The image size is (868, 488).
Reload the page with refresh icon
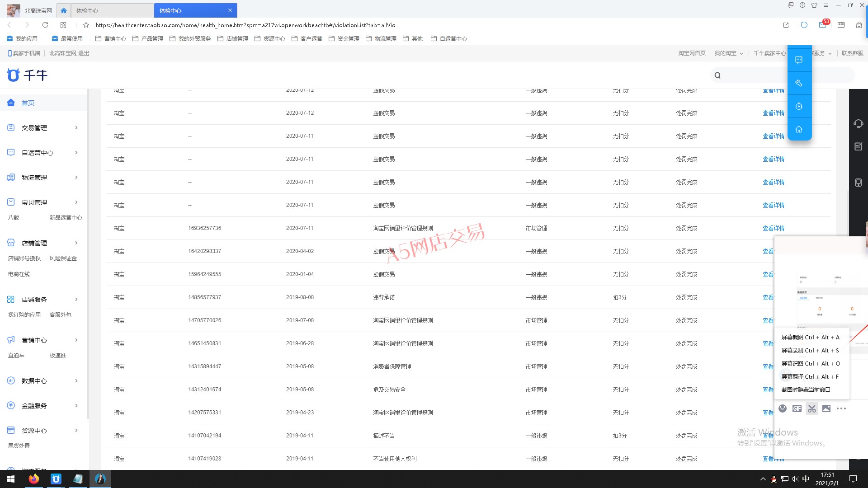click(45, 25)
